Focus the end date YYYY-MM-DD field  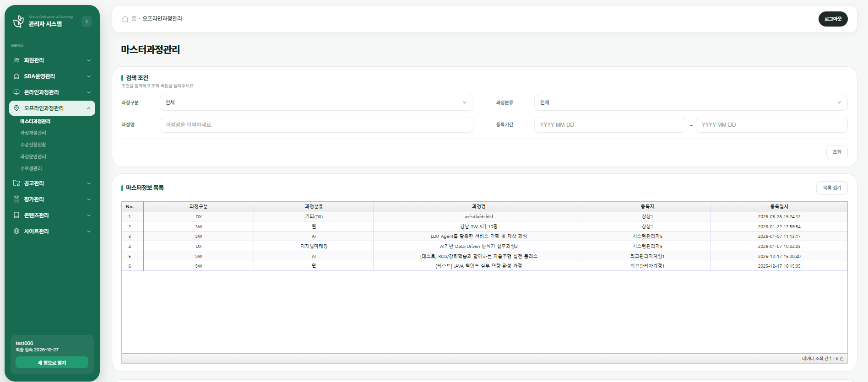[771, 125]
